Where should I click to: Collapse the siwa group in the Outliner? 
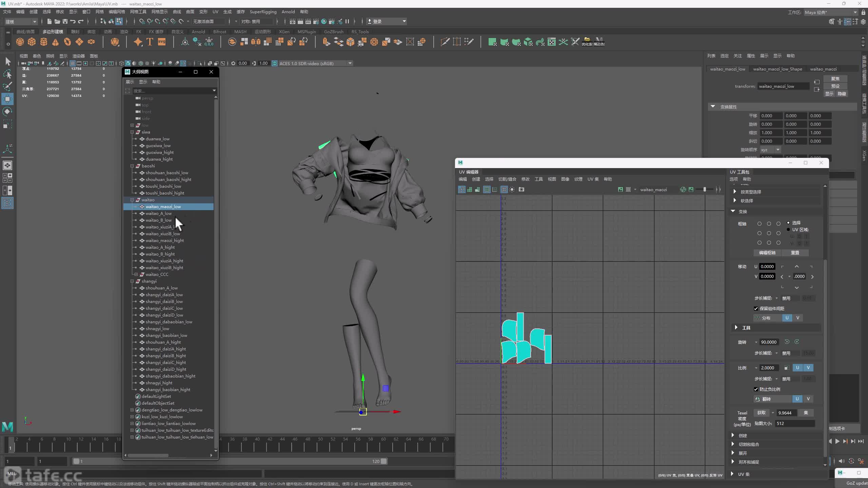[132, 132]
